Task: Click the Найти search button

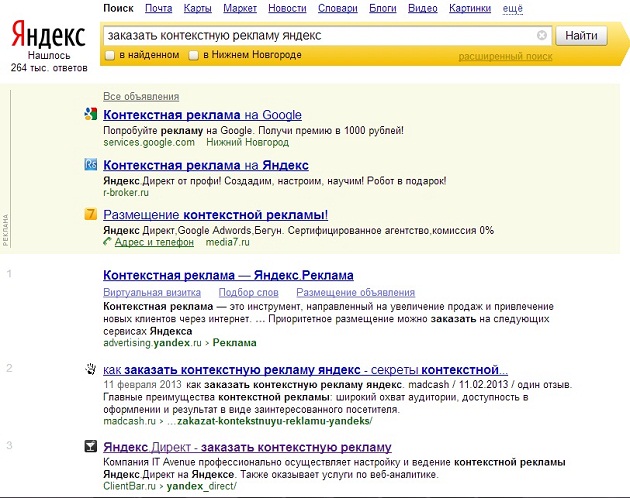Action: (581, 36)
